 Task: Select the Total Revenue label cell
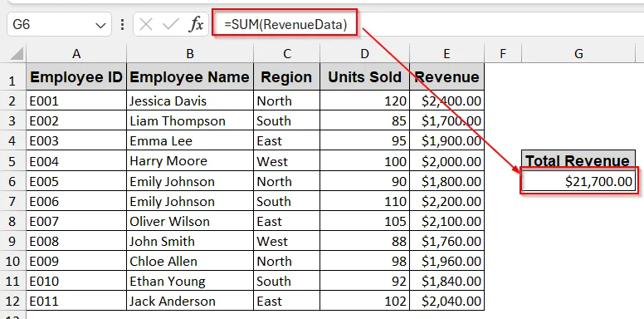(x=578, y=159)
